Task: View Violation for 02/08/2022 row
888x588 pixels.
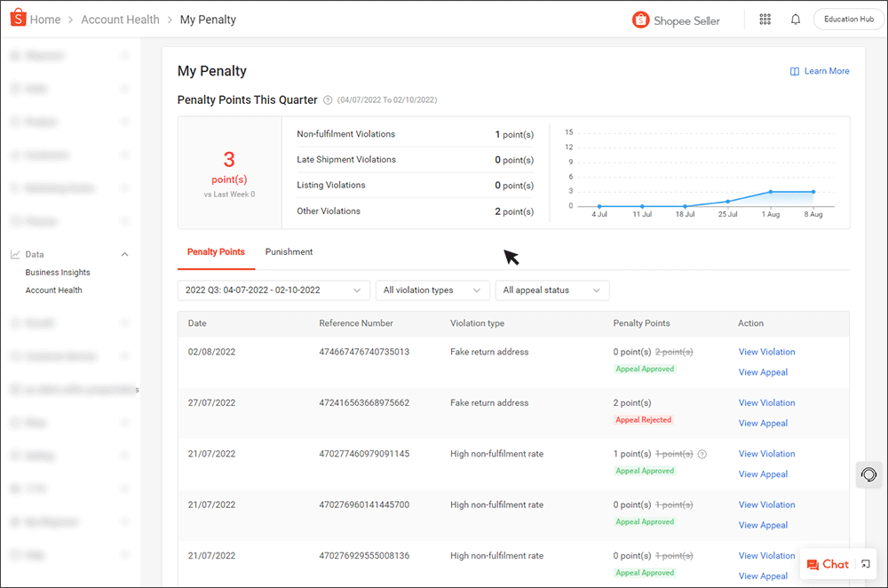Action: pyautogui.click(x=767, y=352)
